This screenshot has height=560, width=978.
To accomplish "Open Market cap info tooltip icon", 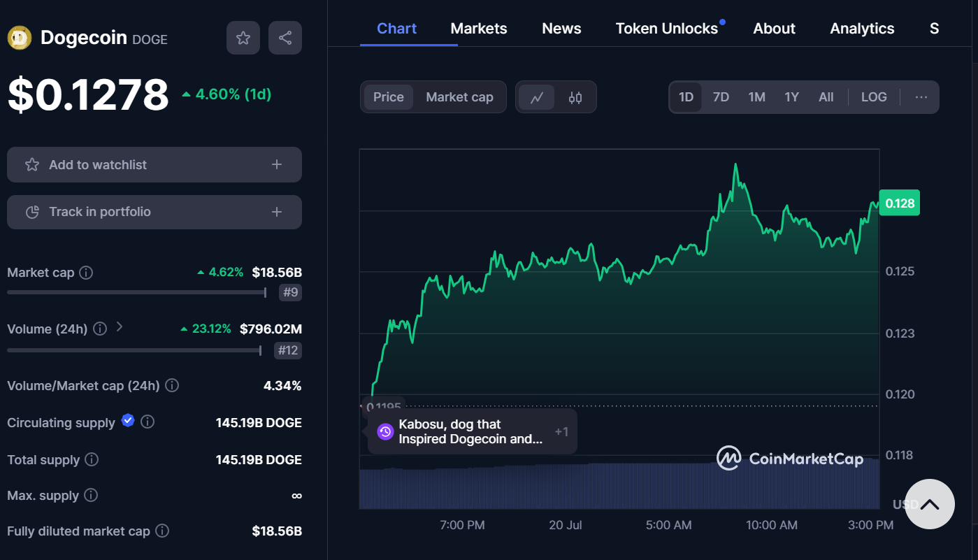I will click(x=86, y=273).
